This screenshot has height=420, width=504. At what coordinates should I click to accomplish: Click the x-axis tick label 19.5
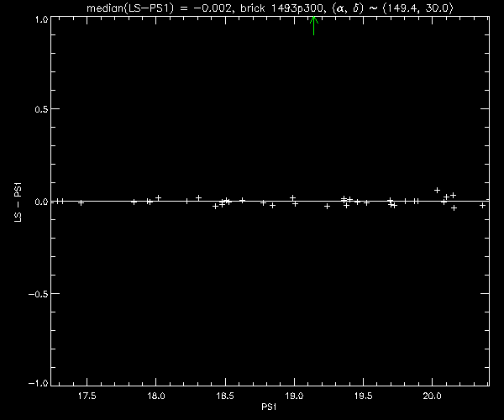[x=363, y=396]
